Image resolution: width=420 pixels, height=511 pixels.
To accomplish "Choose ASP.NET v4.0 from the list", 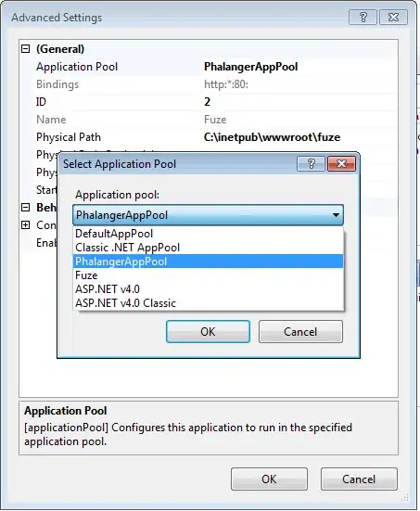I will 209,289.
